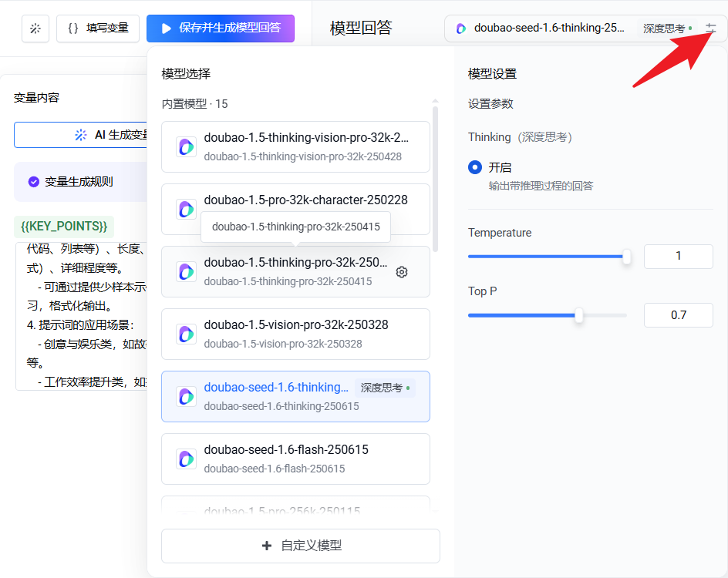Click the Temperature value input field
The height and width of the screenshot is (578, 728).
click(x=679, y=256)
